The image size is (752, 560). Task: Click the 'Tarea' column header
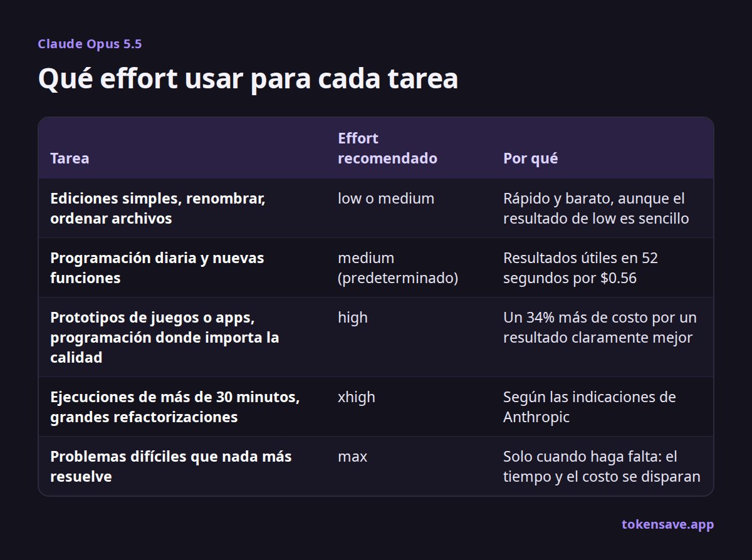pos(70,158)
